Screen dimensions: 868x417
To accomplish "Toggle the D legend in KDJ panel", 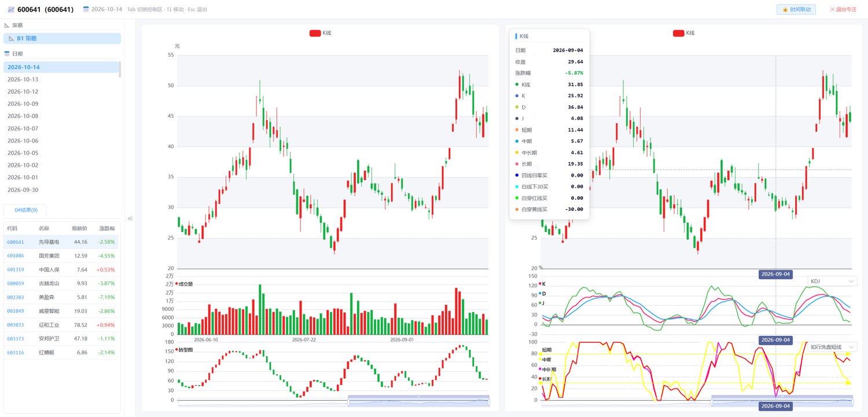I will coord(542,294).
